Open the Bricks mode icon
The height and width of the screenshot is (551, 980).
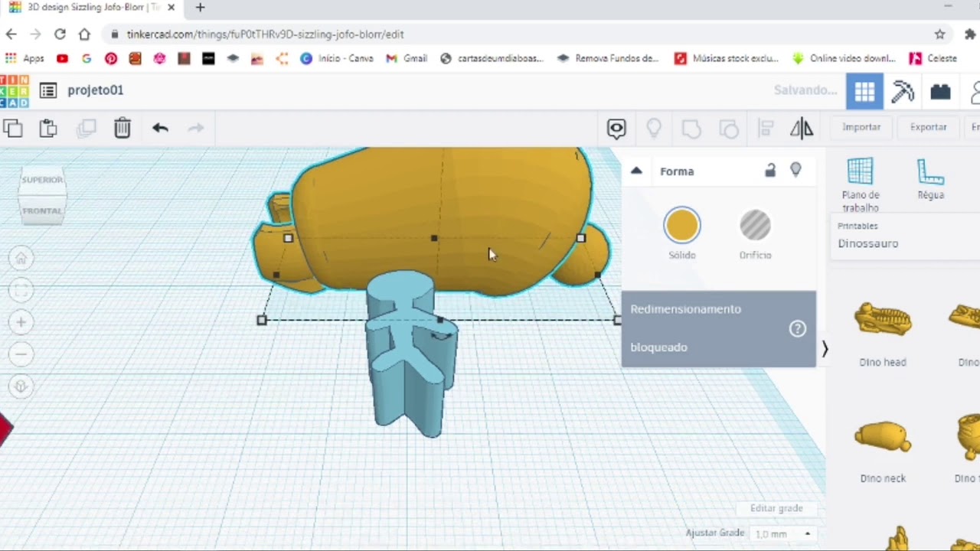click(940, 92)
